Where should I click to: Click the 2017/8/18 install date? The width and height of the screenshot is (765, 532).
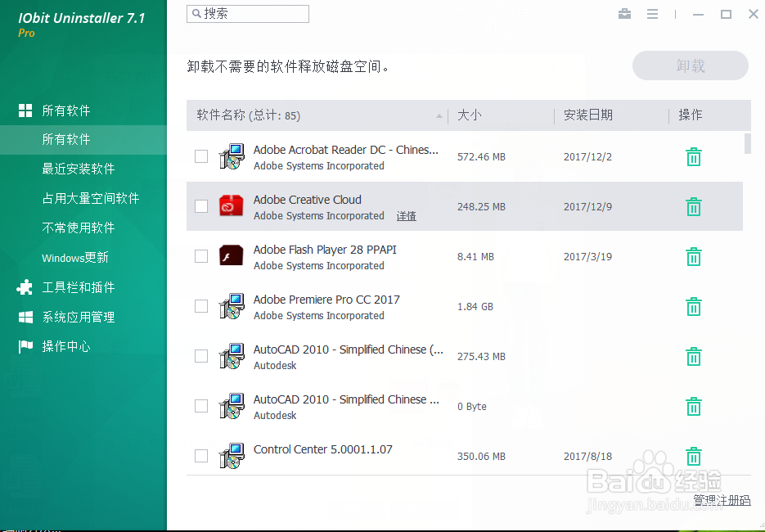pyautogui.click(x=587, y=457)
